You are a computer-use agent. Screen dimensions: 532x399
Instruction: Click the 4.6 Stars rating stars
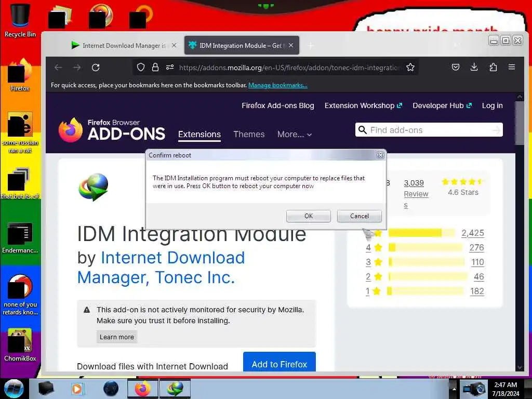pos(463,182)
